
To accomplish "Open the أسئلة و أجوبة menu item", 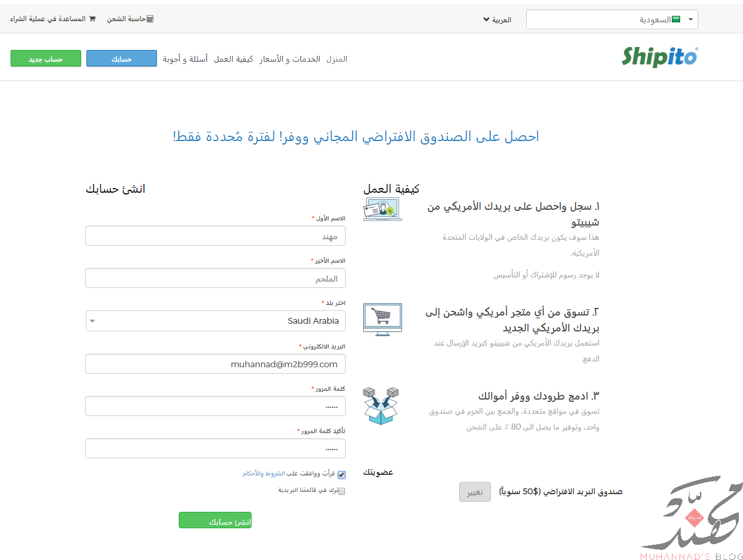I will pos(185,59).
